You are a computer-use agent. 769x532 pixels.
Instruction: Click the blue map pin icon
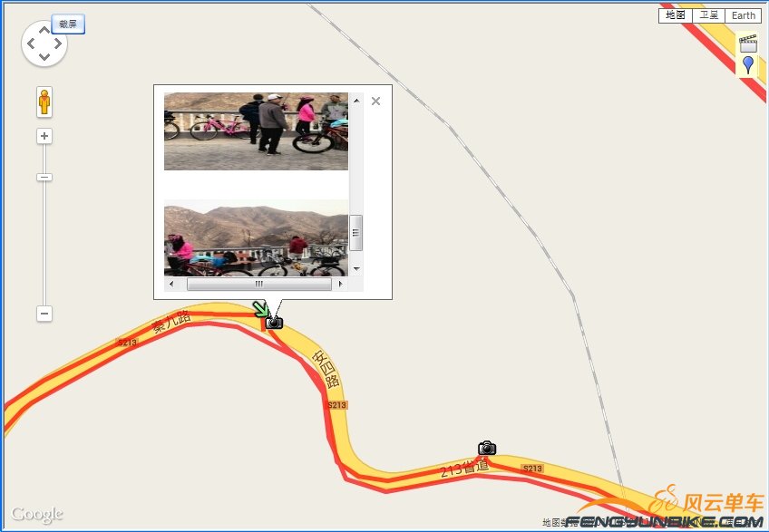(x=748, y=64)
